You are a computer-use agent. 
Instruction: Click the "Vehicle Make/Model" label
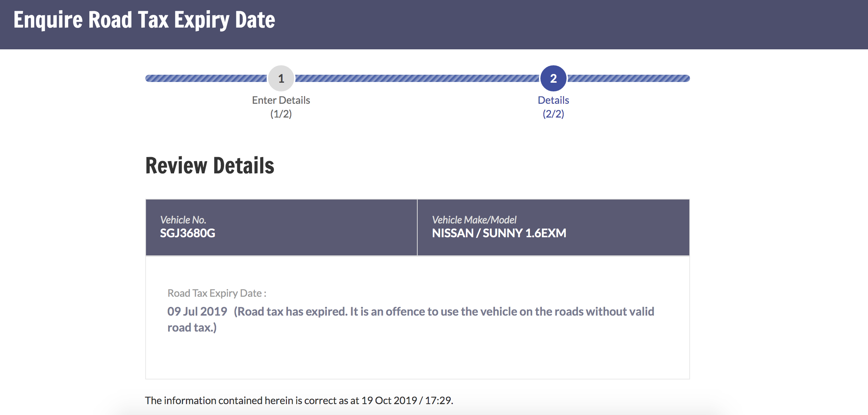474,220
